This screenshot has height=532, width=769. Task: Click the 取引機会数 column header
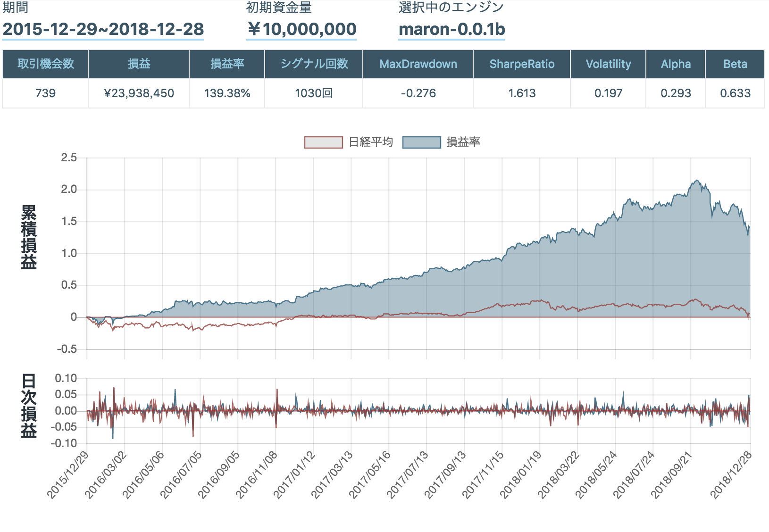coord(46,64)
